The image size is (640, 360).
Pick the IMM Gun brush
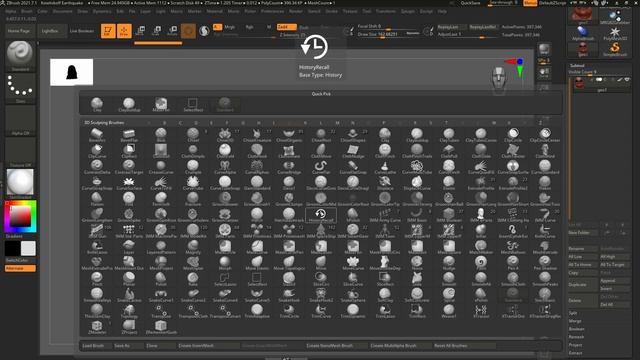tap(97, 231)
